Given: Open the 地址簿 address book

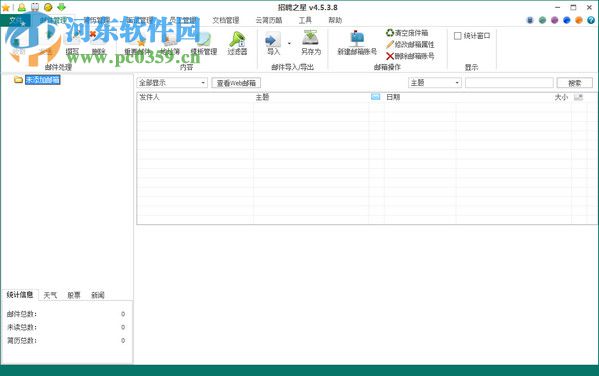Looking at the screenshot, I should pyautogui.click(x=170, y=42).
